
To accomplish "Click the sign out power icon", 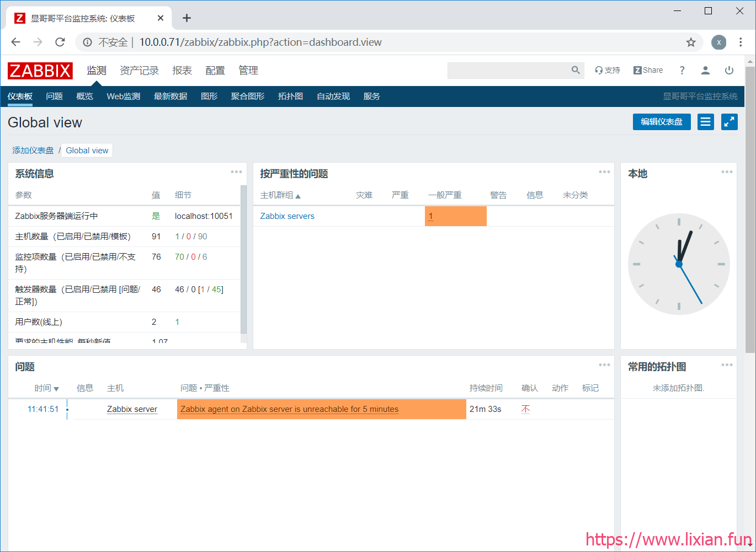I will point(729,70).
